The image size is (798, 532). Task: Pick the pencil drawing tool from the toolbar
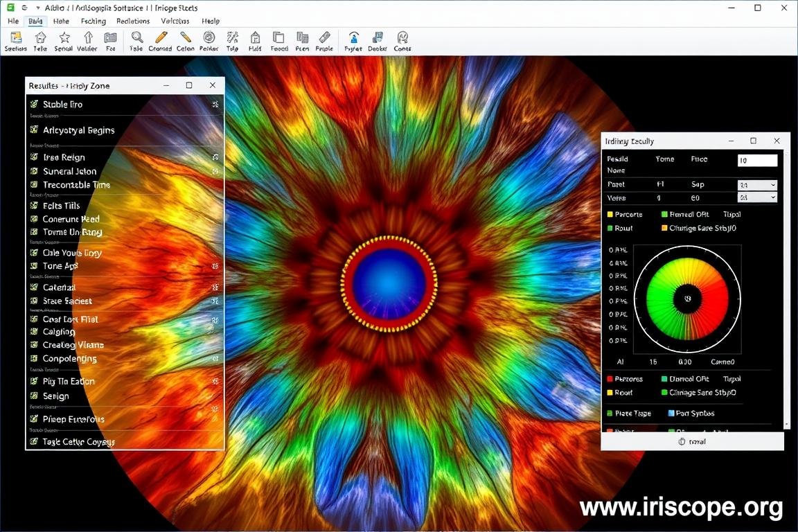point(161,39)
